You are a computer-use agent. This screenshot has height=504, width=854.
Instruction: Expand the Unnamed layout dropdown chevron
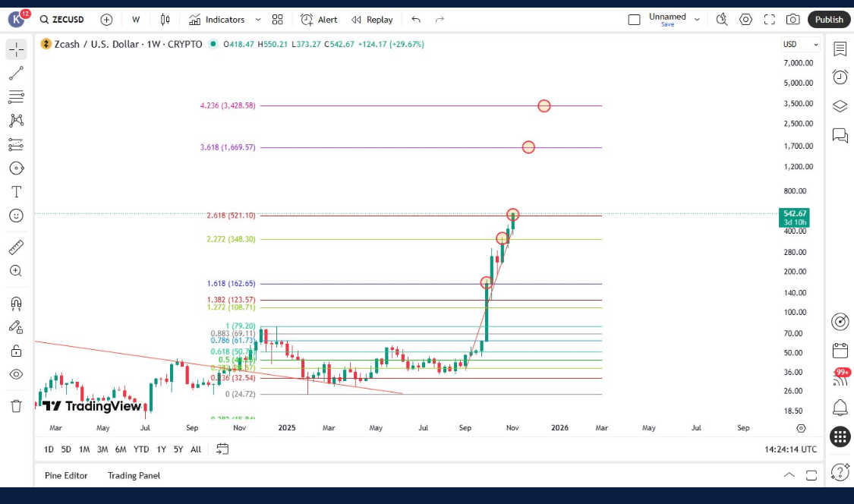coord(697,20)
